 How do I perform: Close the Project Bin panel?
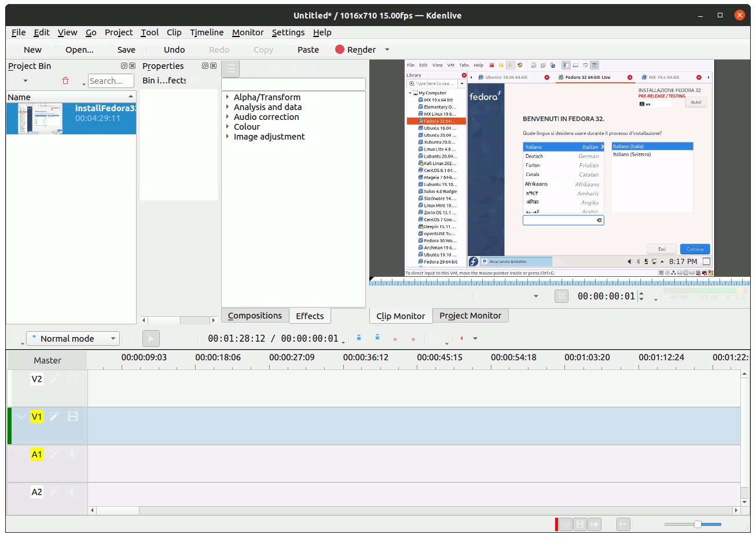tap(132, 66)
